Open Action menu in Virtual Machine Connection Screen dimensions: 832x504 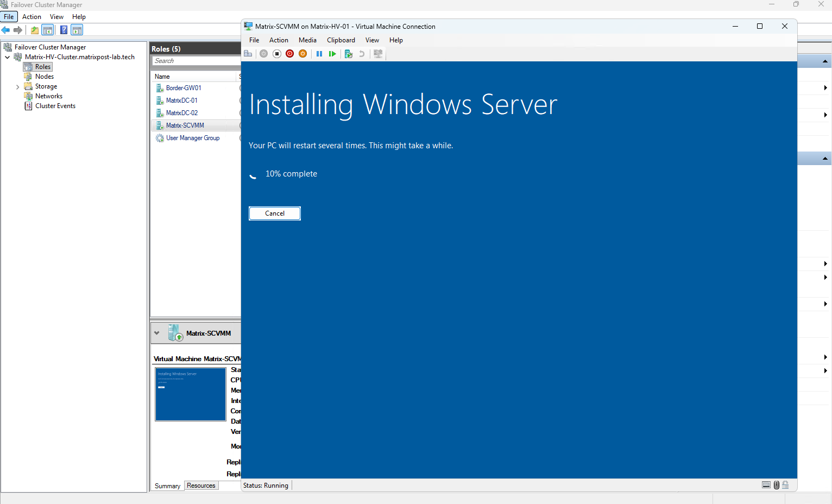point(279,40)
